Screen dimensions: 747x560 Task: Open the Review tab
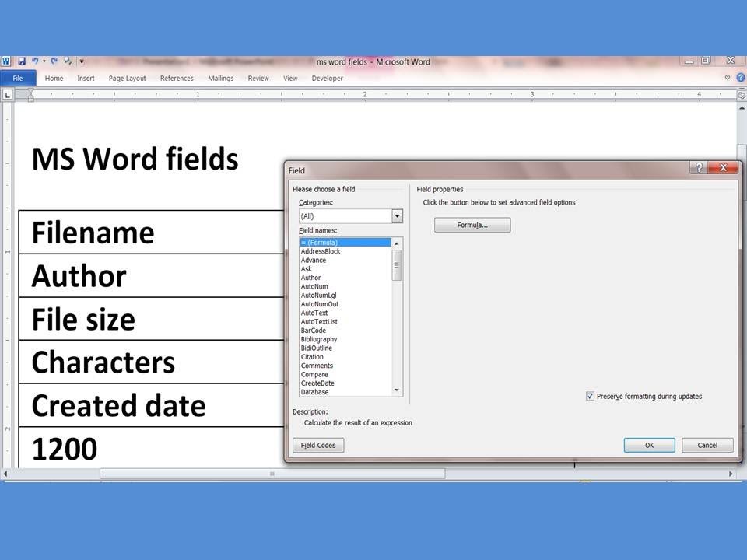258,78
